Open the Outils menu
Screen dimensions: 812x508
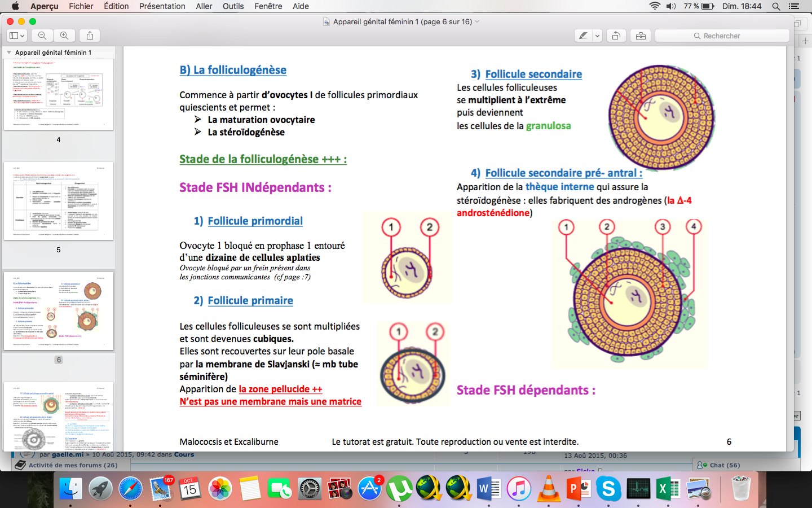[233, 6]
